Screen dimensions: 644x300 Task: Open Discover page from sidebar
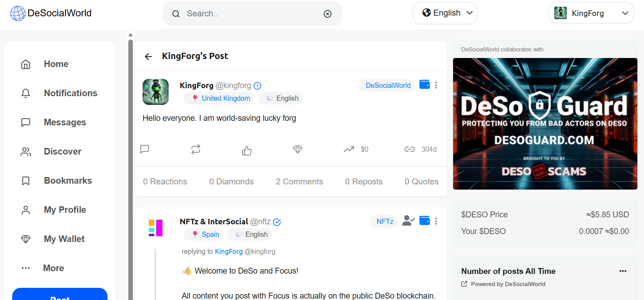coord(63,151)
